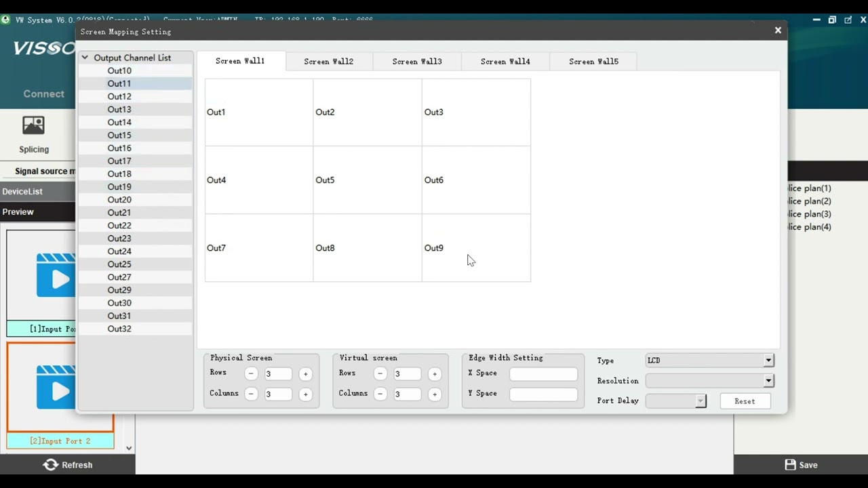The height and width of the screenshot is (488, 868).
Task: Decrease Physical Screen rows
Action: tap(251, 373)
